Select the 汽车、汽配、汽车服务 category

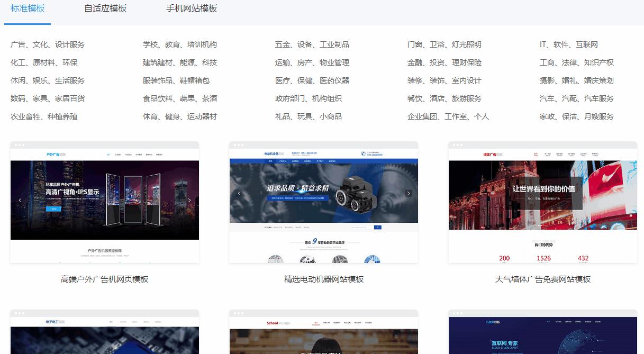pyautogui.click(x=576, y=98)
